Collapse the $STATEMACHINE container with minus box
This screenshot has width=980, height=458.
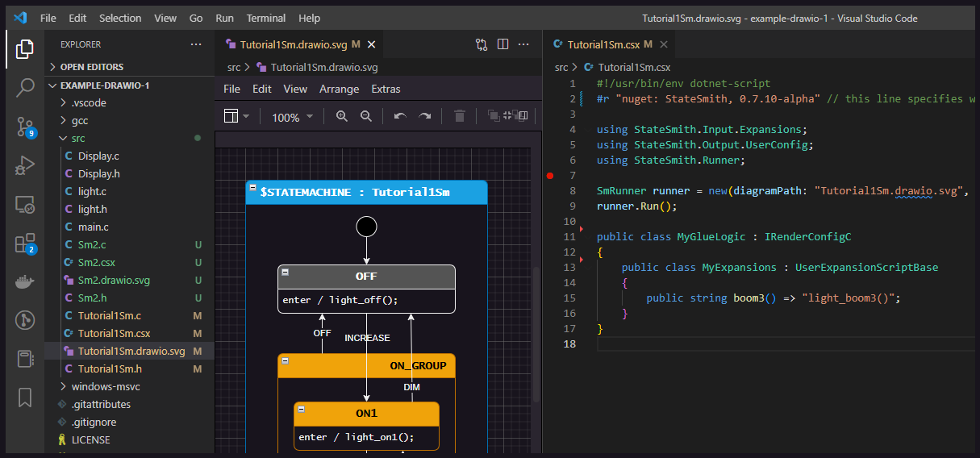click(x=252, y=188)
